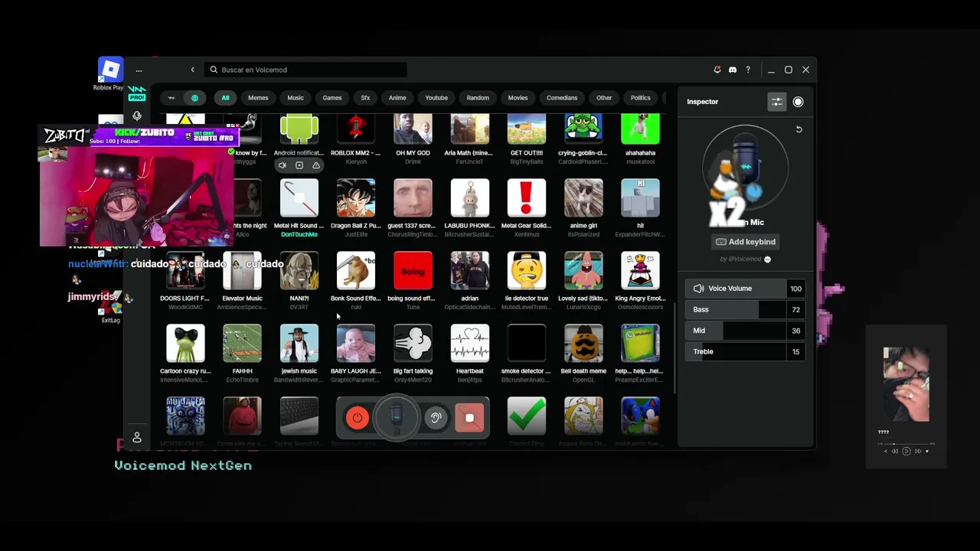The image size is (980, 551).
Task: Select the Comedians category filter
Action: click(x=562, y=98)
